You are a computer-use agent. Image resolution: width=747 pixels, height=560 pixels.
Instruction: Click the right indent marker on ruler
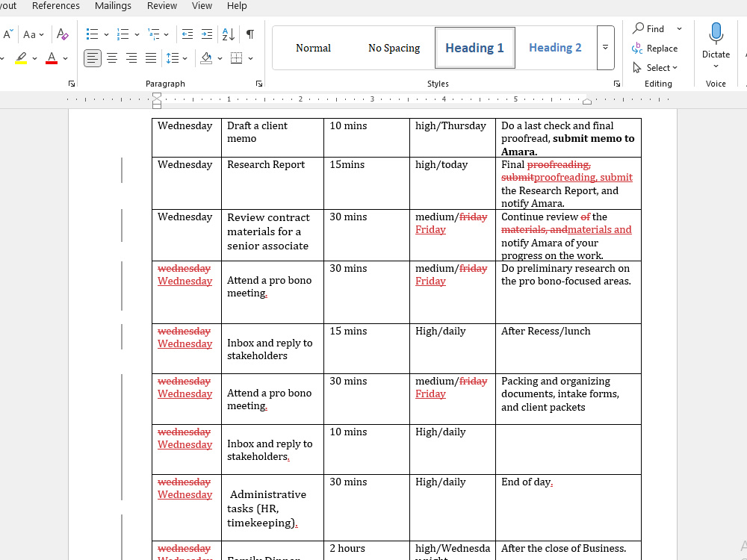(587, 101)
